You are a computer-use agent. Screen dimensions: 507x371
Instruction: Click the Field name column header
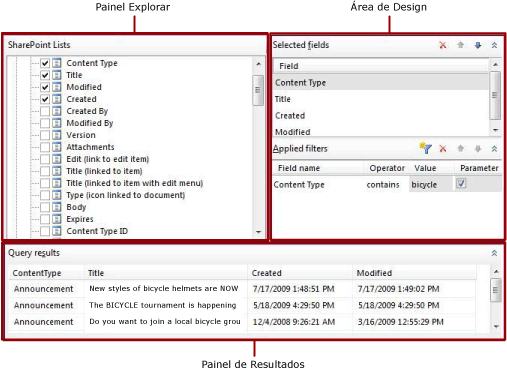(x=318, y=168)
